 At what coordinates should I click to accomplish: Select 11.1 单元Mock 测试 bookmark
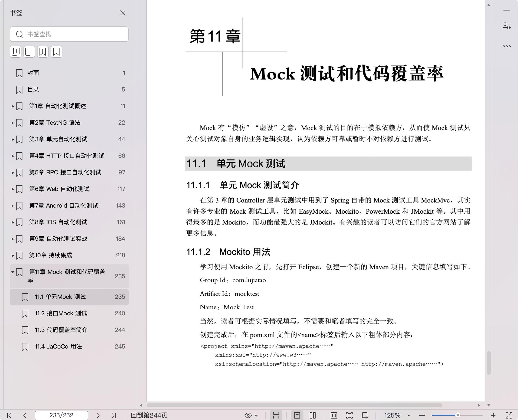(x=69, y=297)
